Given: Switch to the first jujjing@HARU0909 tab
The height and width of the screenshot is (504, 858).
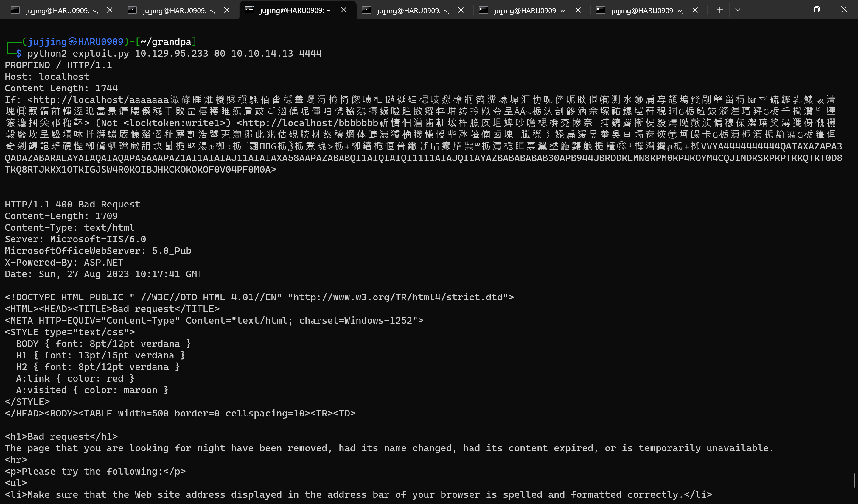Looking at the screenshot, I should (62, 10).
